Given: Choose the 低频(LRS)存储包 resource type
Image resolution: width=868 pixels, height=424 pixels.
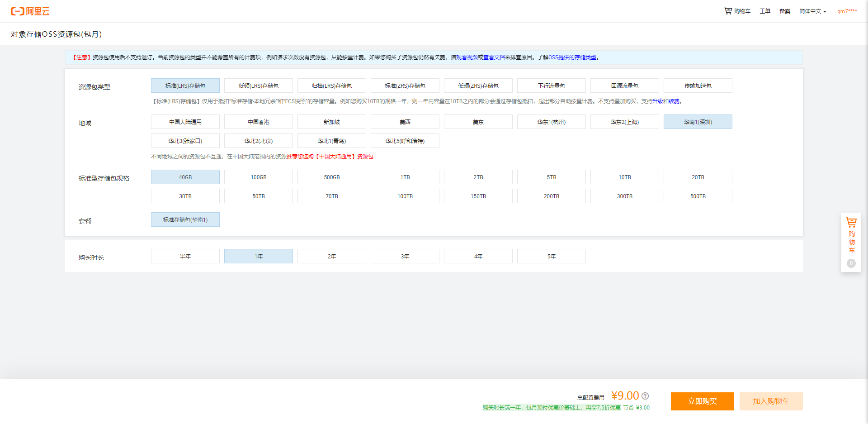Looking at the screenshot, I should 259,86.
